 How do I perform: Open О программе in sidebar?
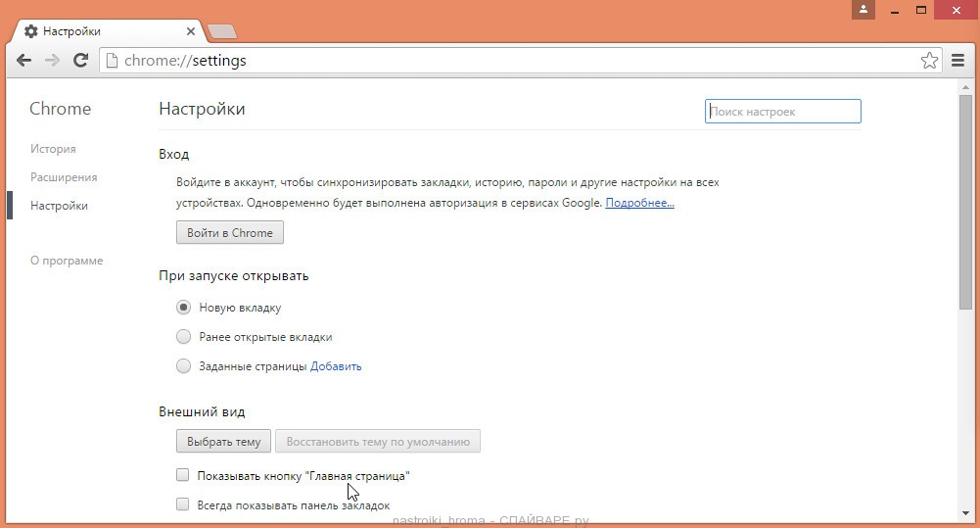(x=67, y=261)
